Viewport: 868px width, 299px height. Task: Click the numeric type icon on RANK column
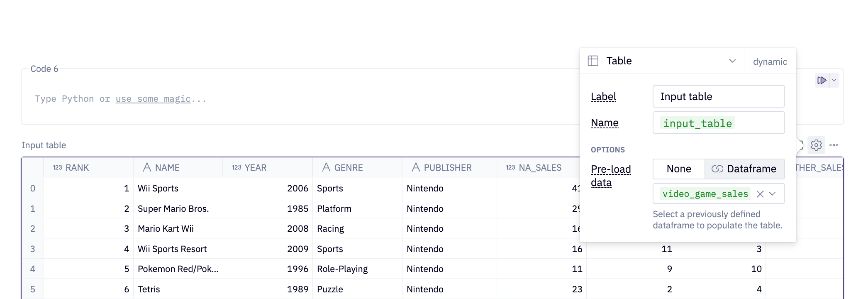[x=57, y=168]
